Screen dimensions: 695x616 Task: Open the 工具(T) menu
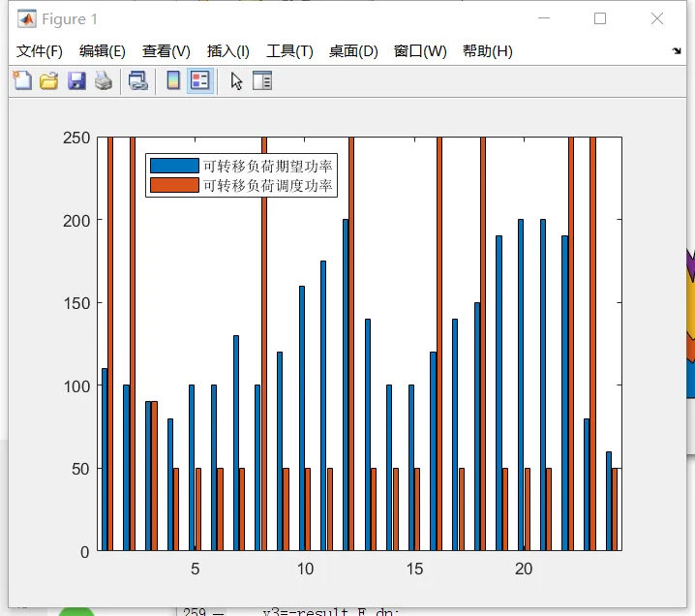pyautogui.click(x=289, y=51)
